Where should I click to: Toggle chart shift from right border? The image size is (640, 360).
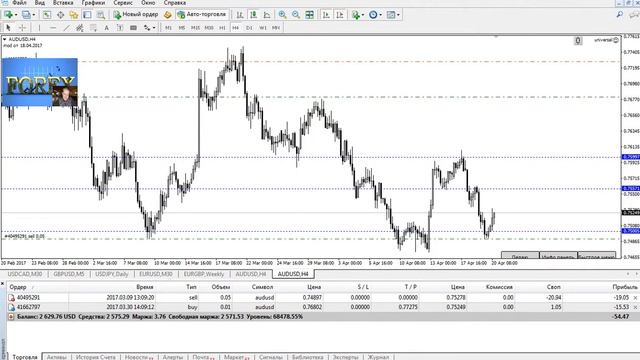tap(340, 15)
